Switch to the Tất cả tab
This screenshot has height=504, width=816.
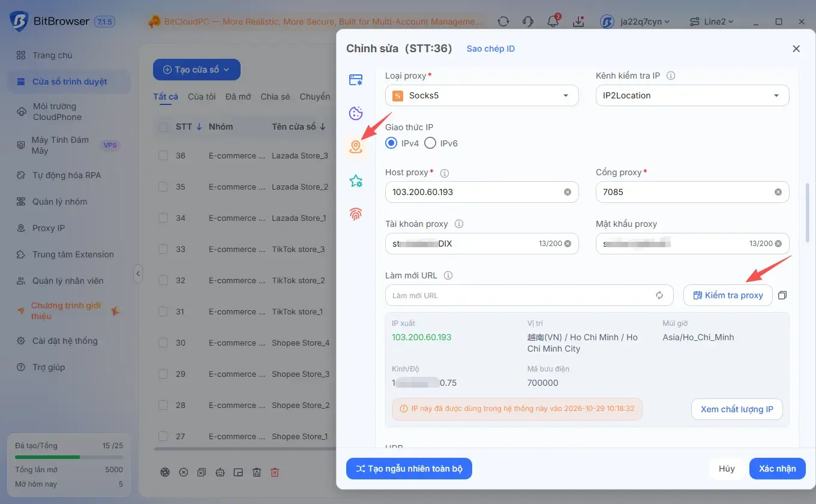(x=166, y=97)
